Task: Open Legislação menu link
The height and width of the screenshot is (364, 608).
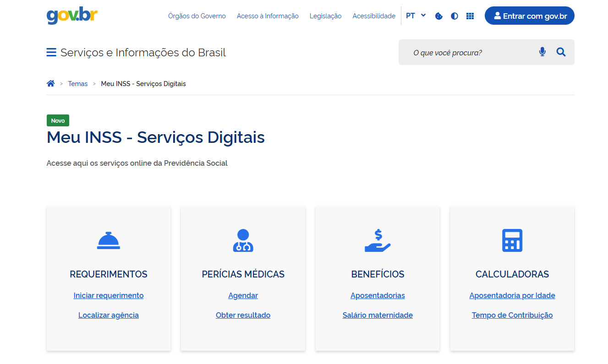Action: tap(325, 16)
